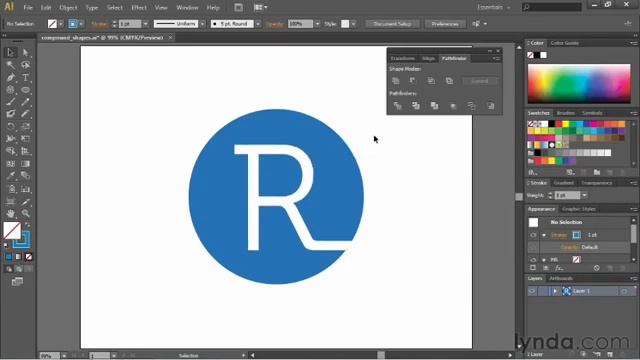Viewport: 640px width, 360px height.
Task: Click the Weight field in Stroke panel
Action: [x=567, y=196]
